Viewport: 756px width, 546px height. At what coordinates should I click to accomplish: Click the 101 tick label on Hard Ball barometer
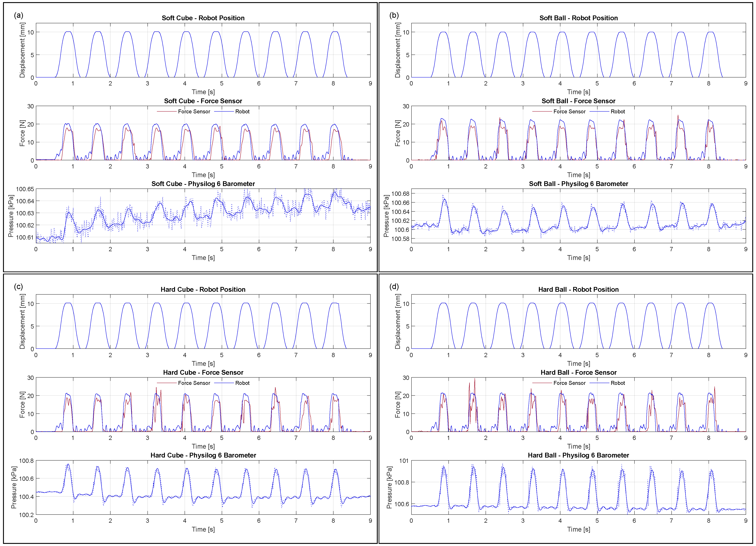pos(404,461)
